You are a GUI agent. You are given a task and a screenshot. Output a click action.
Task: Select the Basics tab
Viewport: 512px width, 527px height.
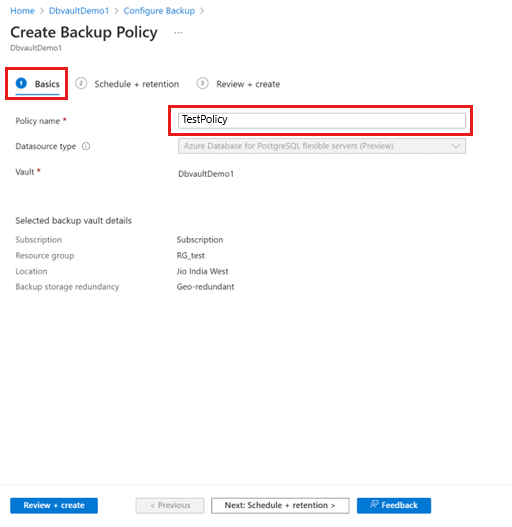click(x=47, y=84)
